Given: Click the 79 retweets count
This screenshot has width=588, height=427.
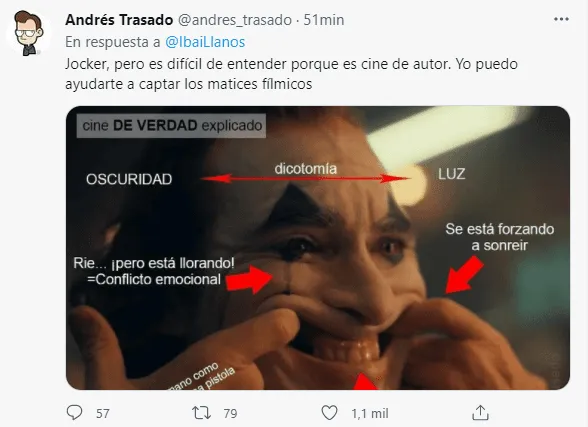Looking at the screenshot, I should [230, 414].
